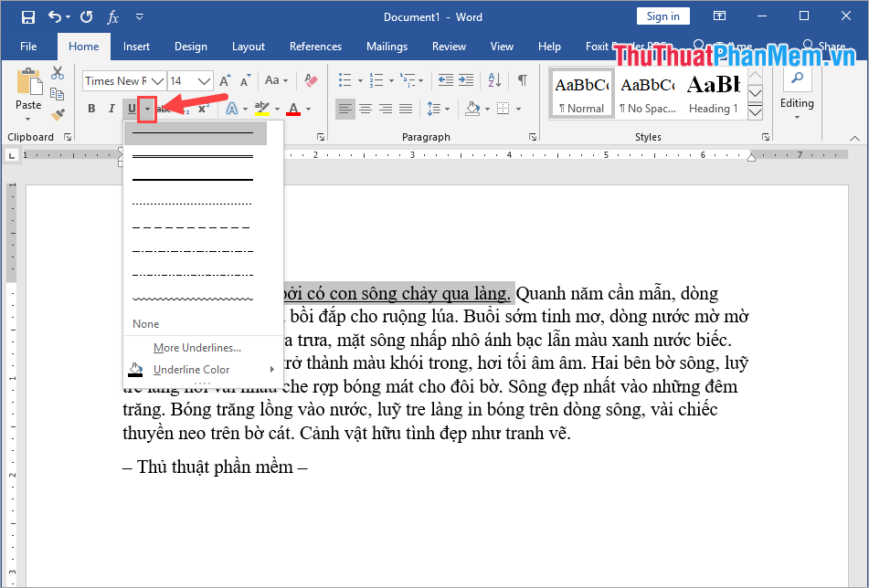Select the strikethrough icon
The image size is (869, 588).
[x=164, y=108]
